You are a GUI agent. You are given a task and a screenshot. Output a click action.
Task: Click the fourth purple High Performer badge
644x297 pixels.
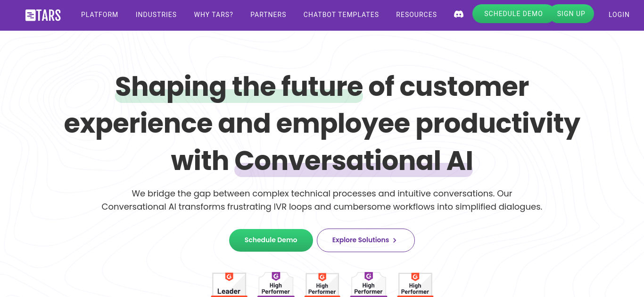point(369,285)
